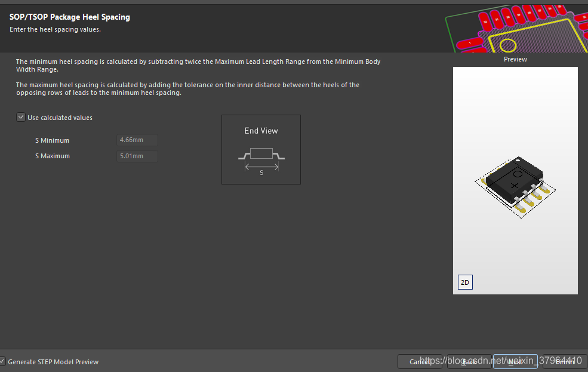
Task: Switch preview to 2D view
Action: 465,282
